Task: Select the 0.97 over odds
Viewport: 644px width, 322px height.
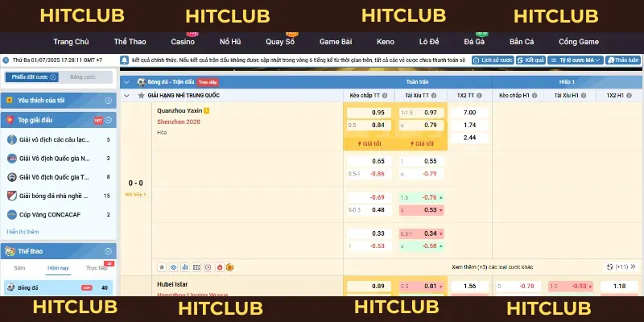Action: coord(421,113)
